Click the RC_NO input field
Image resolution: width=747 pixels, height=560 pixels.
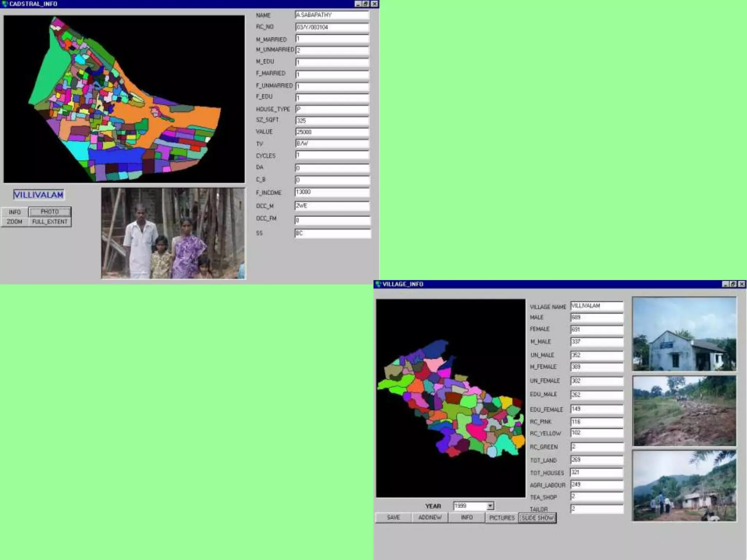click(x=332, y=27)
